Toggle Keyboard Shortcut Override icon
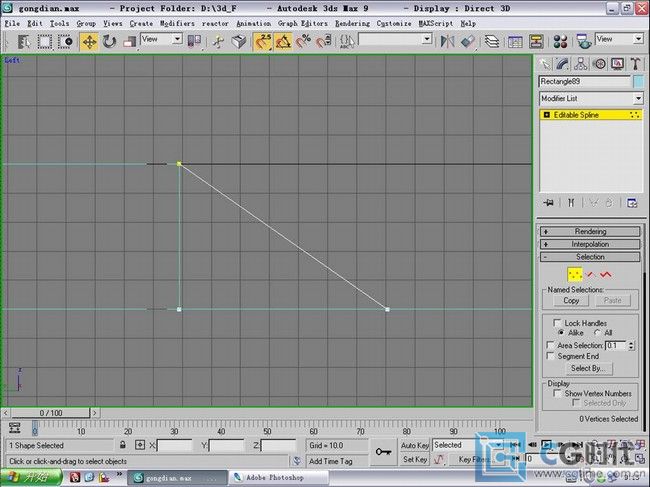Image resolution: width=650 pixels, height=487 pixels. tap(239, 41)
